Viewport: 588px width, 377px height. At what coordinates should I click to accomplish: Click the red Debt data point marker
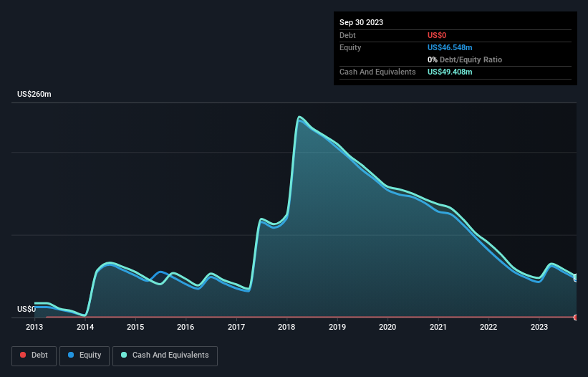[576, 318]
